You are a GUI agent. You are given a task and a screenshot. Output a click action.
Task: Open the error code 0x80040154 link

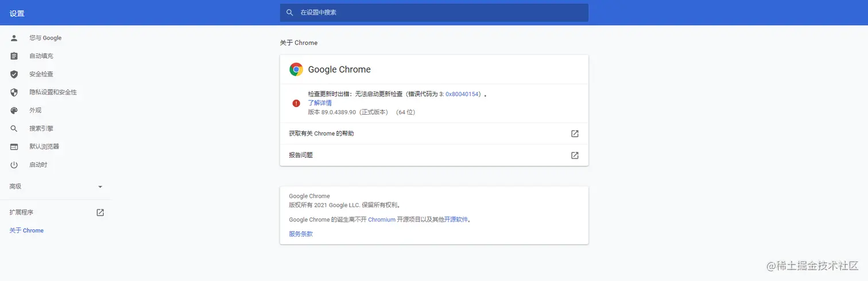tap(463, 94)
